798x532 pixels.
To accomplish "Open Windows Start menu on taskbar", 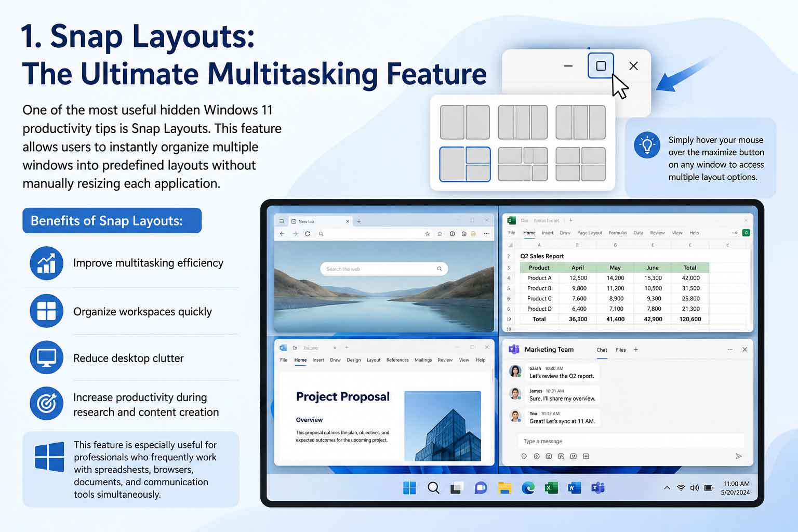I will tap(409, 488).
